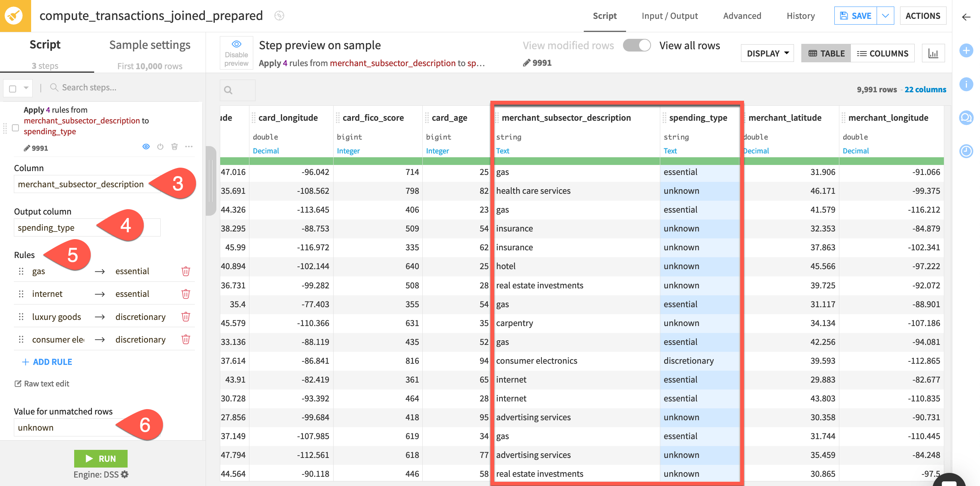Click the 'consumer electronics' table cell
The image size is (980, 486).
[x=576, y=361]
